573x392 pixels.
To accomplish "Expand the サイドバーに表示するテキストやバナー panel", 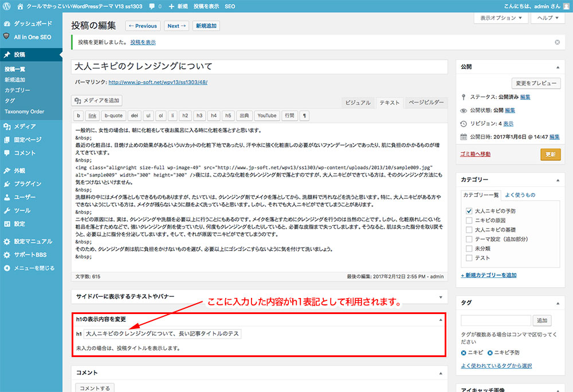I will click(x=440, y=297).
